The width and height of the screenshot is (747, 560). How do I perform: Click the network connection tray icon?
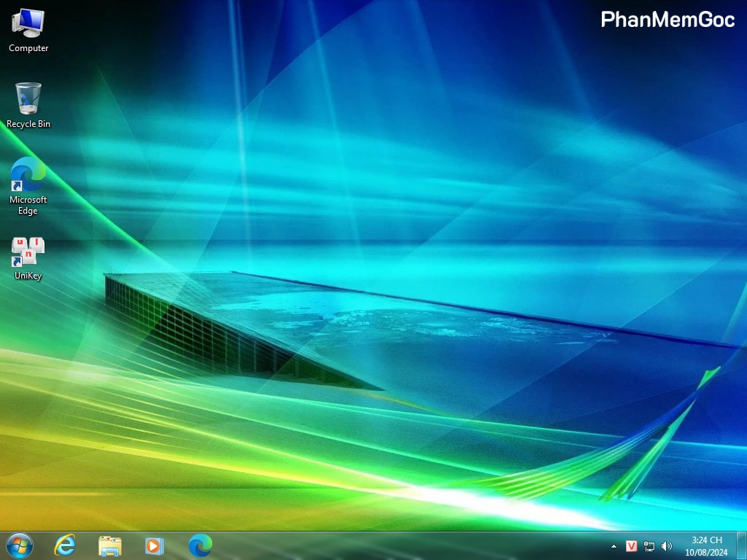pos(649,546)
